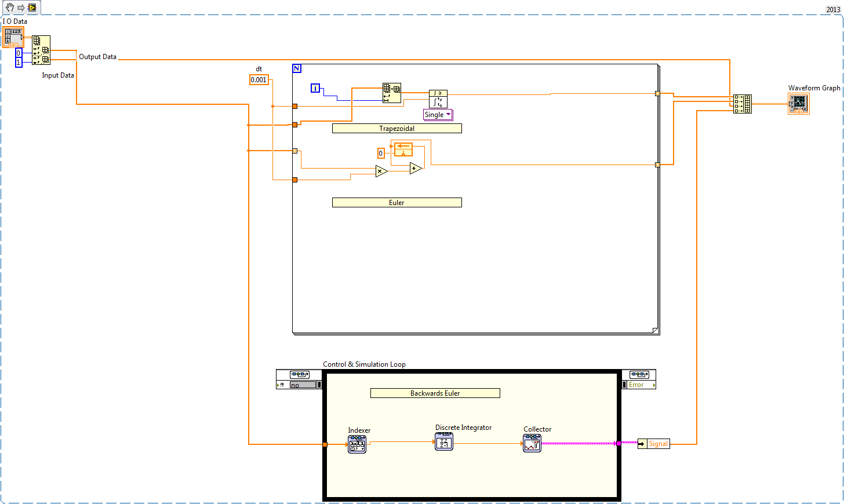
Task: Click the 2013 version label
Action: tap(834, 10)
